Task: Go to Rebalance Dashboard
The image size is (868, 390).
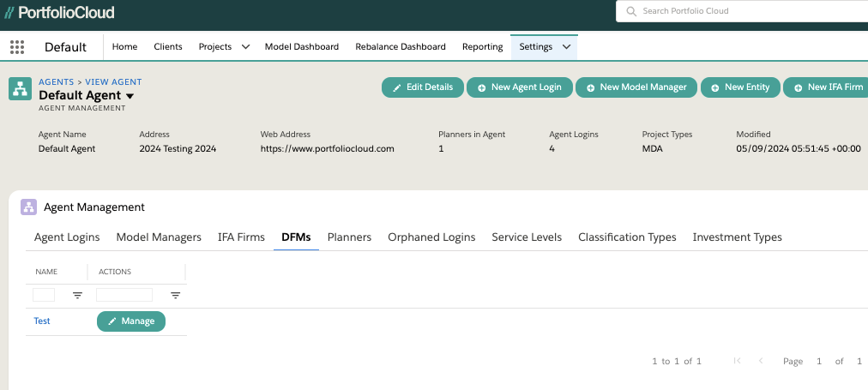Action: click(401, 47)
